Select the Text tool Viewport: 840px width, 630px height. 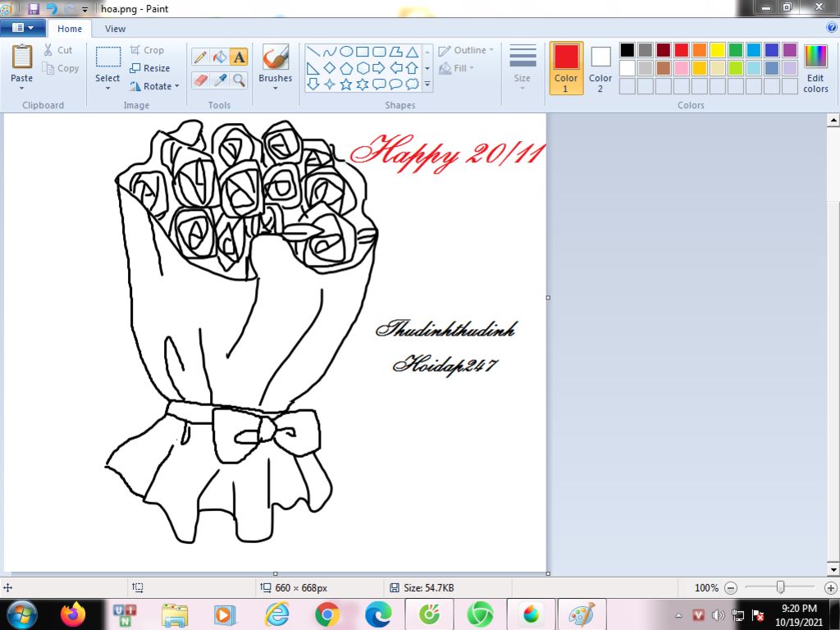(239, 57)
